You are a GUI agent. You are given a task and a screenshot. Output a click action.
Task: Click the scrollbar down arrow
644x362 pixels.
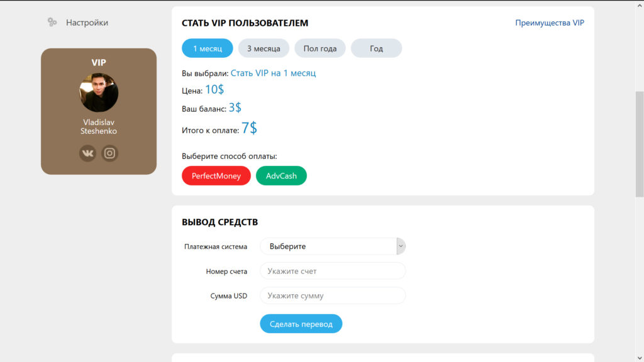point(640,358)
